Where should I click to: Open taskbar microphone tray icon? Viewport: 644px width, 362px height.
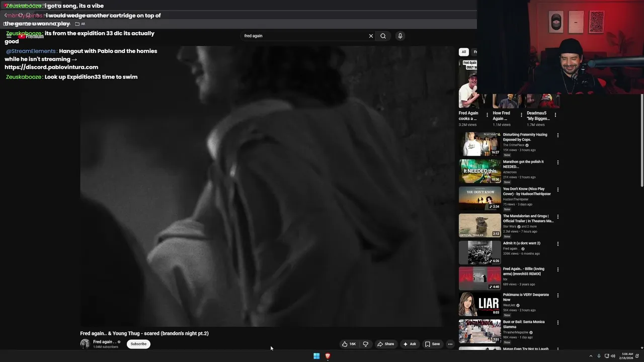599,356
